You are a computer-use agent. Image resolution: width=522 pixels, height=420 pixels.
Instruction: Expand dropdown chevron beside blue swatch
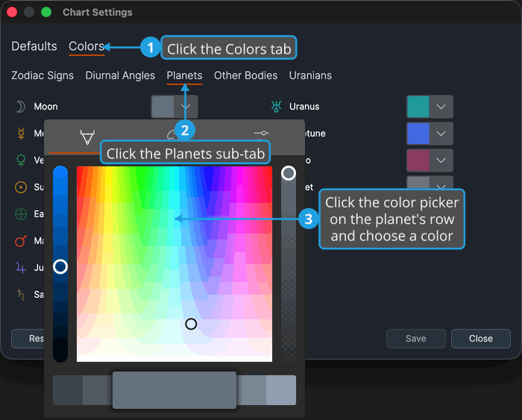tap(441, 134)
